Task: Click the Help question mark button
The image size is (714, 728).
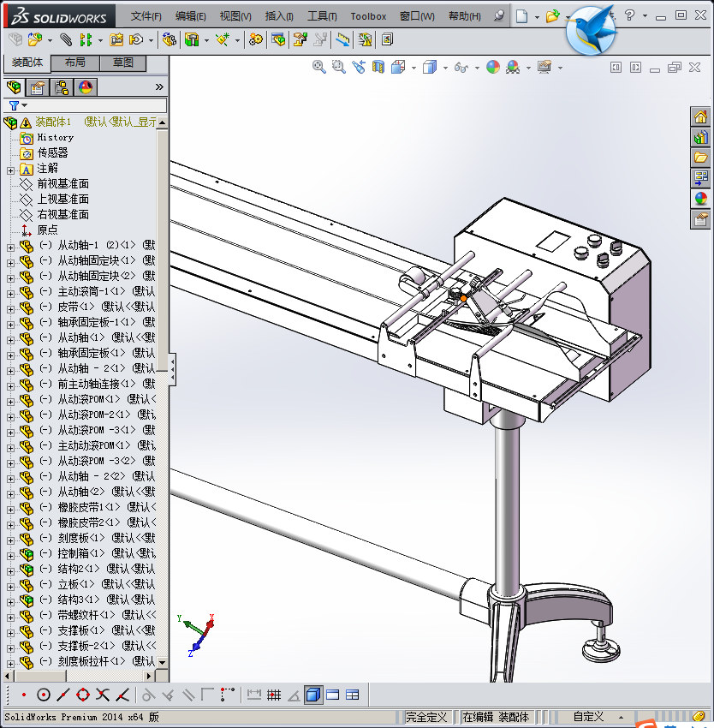Action: point(629,15)
